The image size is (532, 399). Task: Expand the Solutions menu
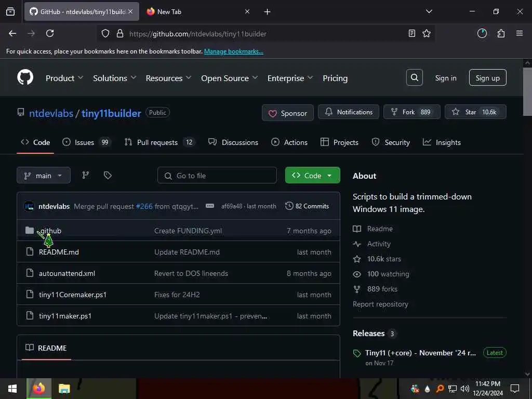(x=115, y=78)
